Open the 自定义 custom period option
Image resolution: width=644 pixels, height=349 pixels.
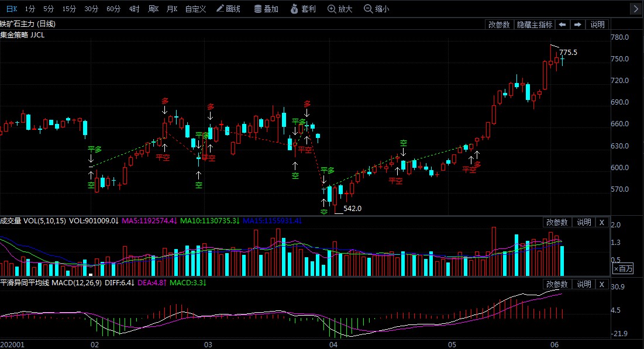195,9
